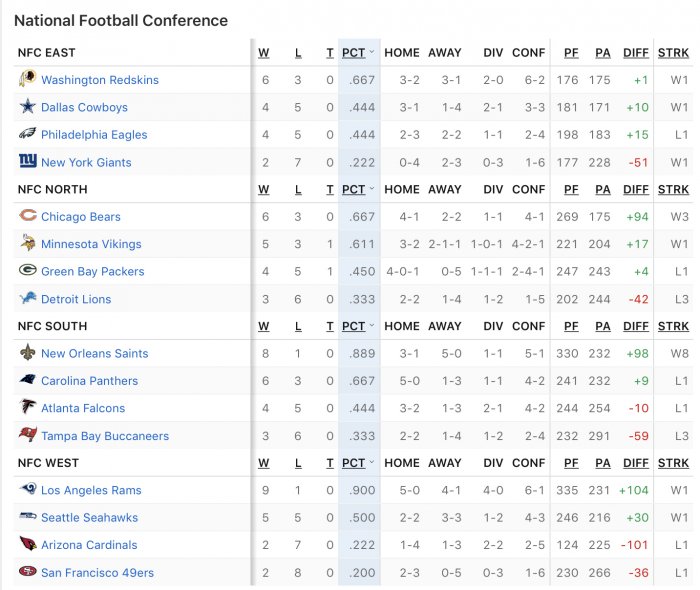The width and height of the screenshot is (700, 590).
Task: Sort NFC North by STRK column
Action: (673, 189)
